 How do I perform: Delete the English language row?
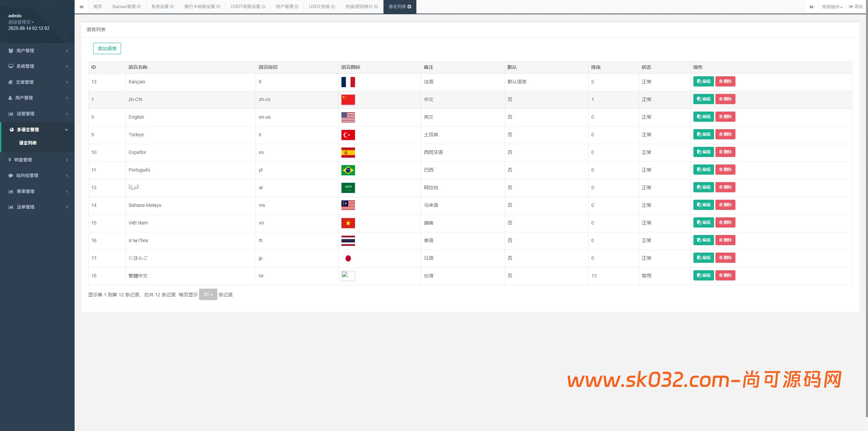point(725,117)
